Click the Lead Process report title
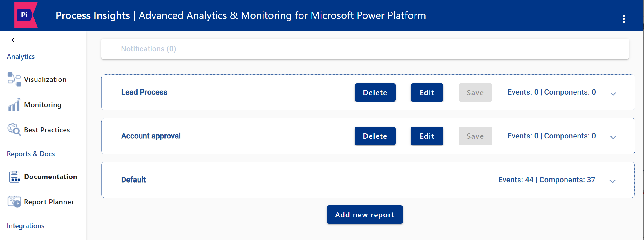The image size is (644, 240). click(144, 92)
